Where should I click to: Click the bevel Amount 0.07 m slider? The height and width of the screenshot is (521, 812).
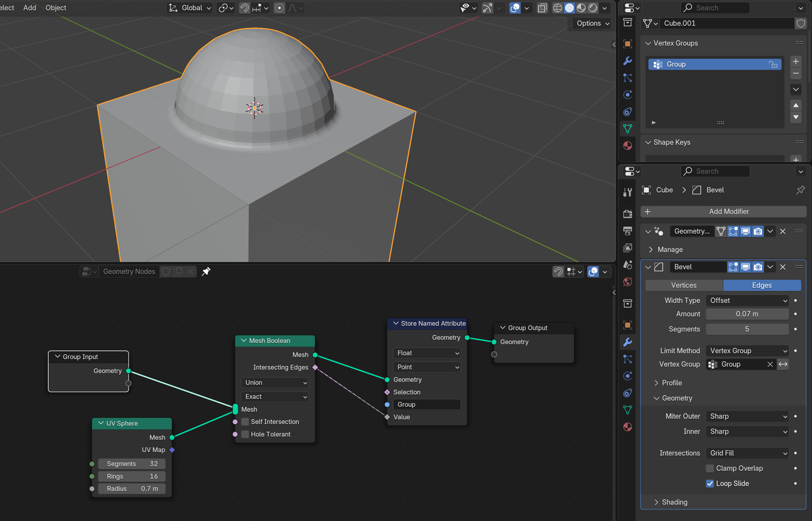(747, 314)
